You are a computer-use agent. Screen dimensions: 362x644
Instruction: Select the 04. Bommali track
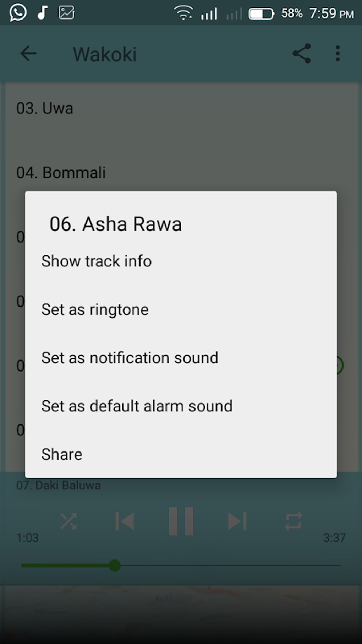(x=61, y=173)
